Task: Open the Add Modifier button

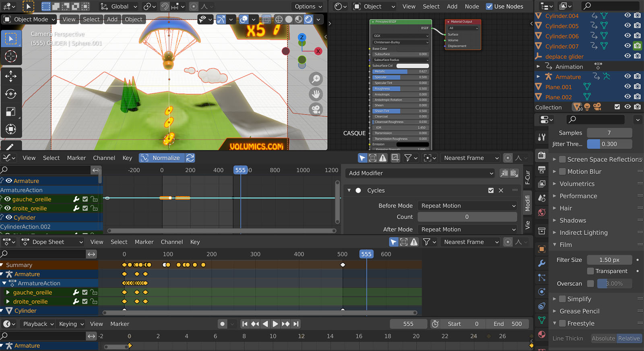Action: 421,173
